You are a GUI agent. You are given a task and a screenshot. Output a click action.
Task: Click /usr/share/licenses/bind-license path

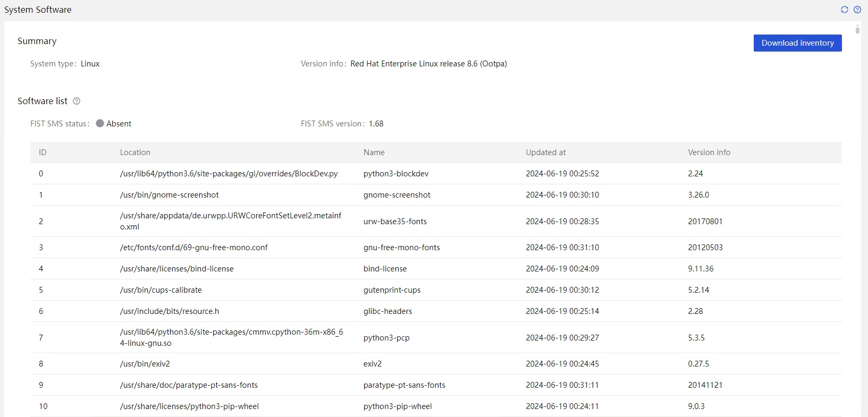[177, 269]
